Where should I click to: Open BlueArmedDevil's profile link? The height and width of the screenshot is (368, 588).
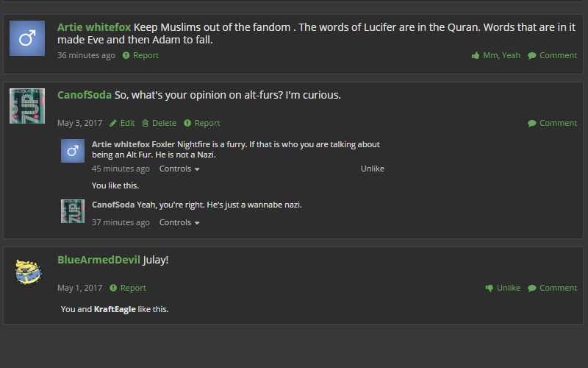(98, 260)
